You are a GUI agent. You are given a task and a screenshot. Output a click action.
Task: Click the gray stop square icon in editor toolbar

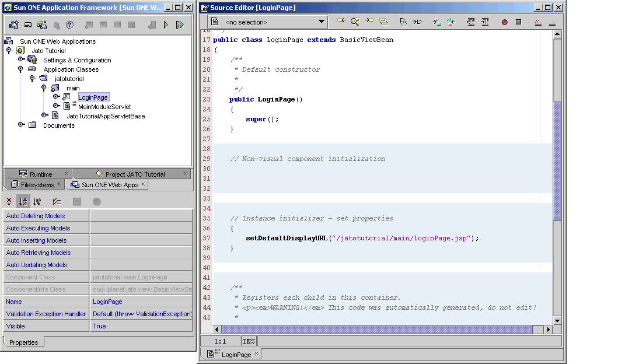click(x=518, y=22)
